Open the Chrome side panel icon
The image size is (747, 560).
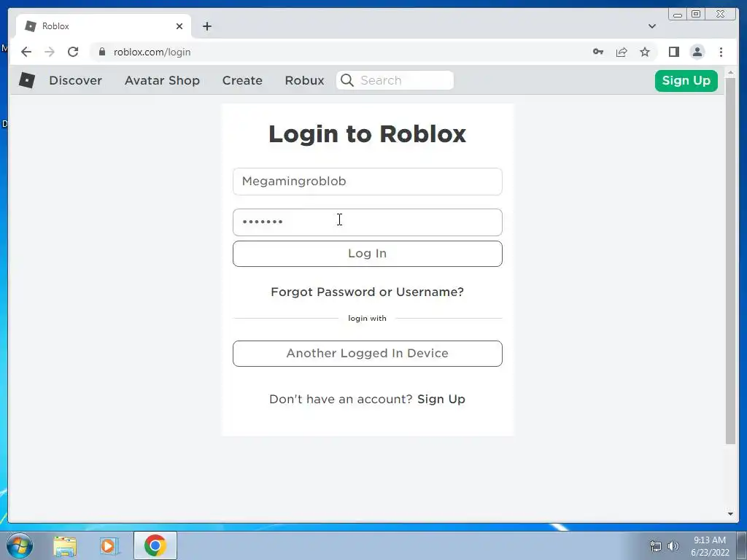[x=673, y=52]
